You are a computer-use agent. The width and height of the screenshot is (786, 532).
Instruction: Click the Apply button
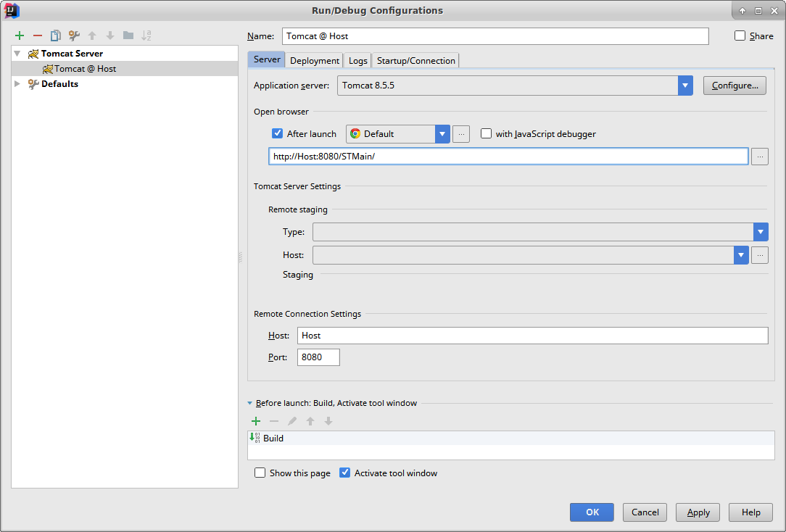[698, 512]
